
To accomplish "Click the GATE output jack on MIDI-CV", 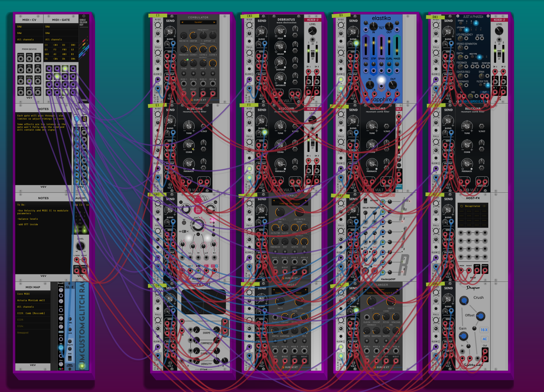I will [29, 59].
